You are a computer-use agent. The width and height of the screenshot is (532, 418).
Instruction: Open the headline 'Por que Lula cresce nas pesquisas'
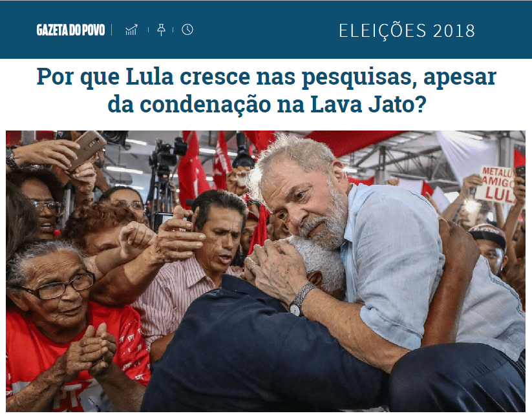pos(266,77)
